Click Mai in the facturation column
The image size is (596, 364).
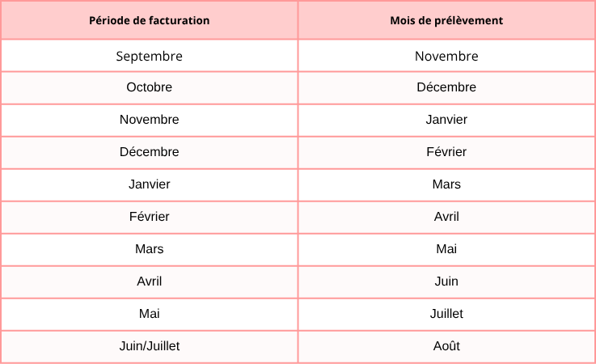pos(150,314)
